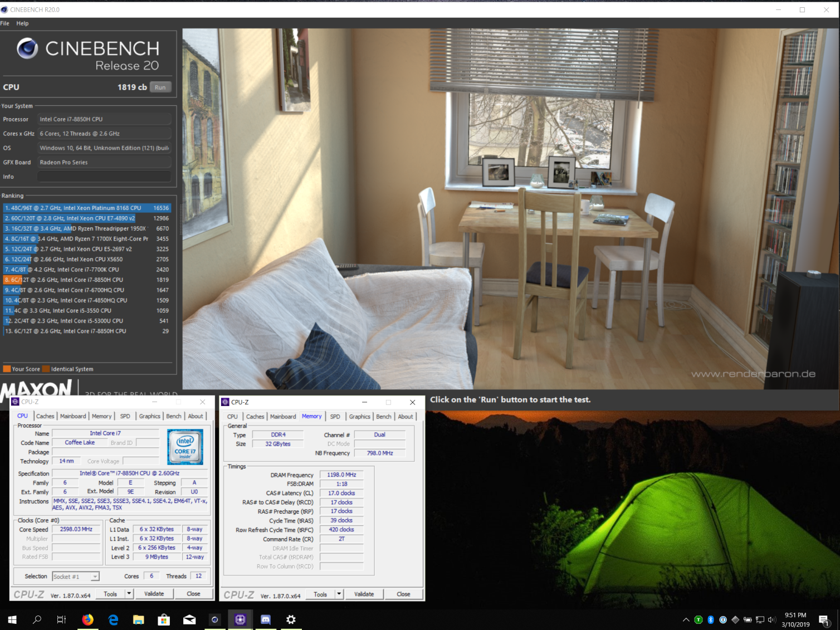Open Bench tab in left CPU-Z window

point(174,416)
